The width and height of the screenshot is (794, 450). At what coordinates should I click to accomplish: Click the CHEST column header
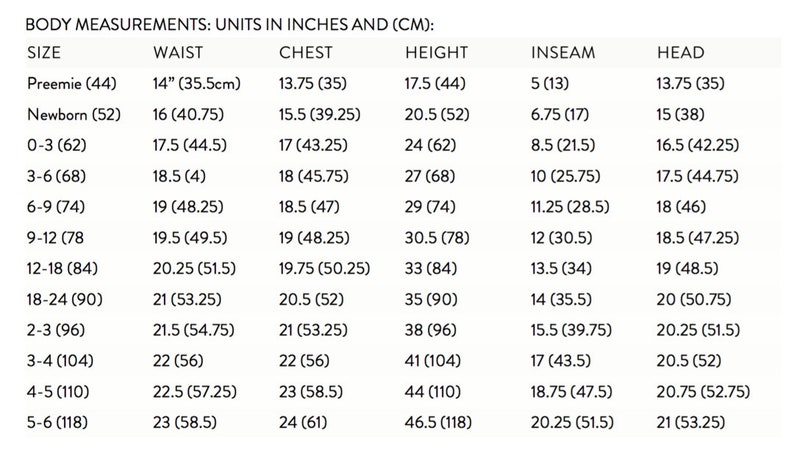click(306, 53)
